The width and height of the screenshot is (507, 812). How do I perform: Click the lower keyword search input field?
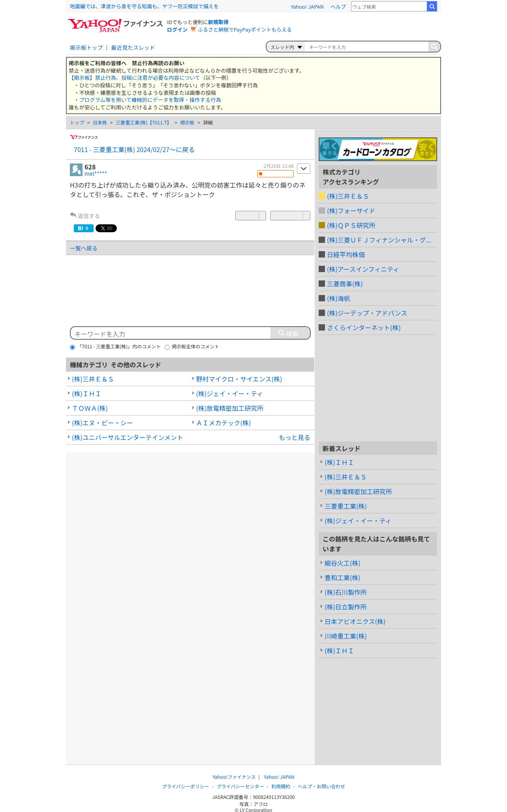[x=170, y=333]
